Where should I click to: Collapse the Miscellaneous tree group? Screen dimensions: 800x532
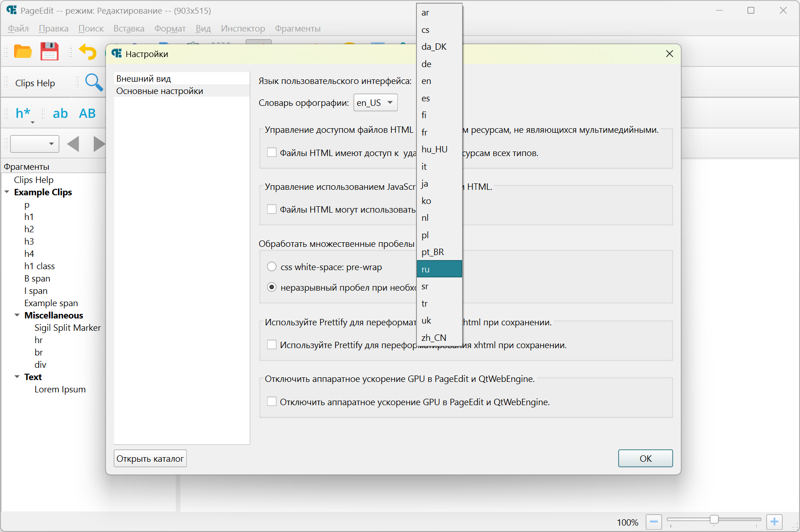pyautogui.click(x=17, y=315)
